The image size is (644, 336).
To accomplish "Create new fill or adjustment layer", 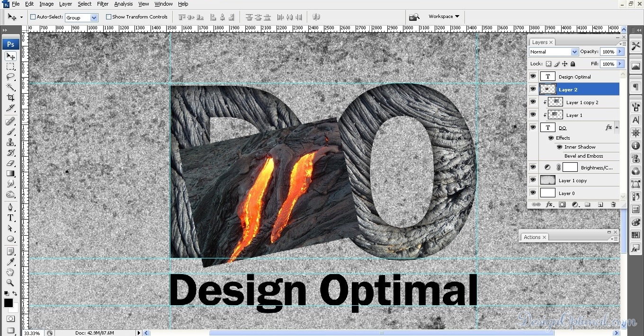I will tap(575, 204).
